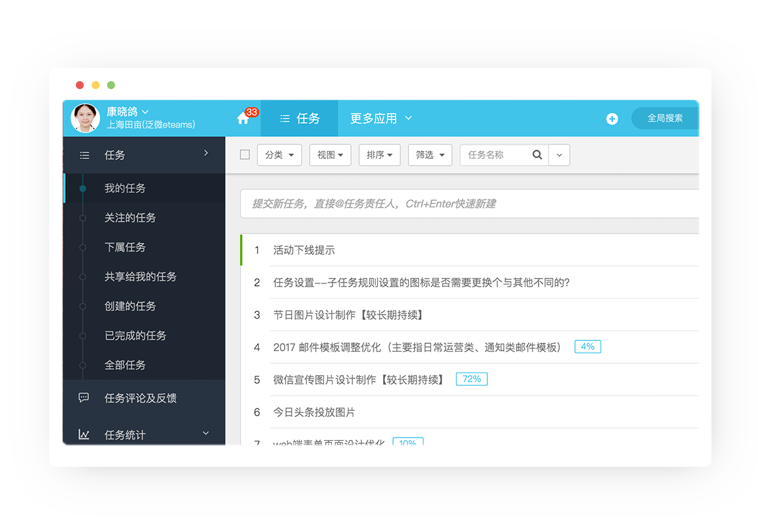Click the plus add icon in header

tap(612, 118)
